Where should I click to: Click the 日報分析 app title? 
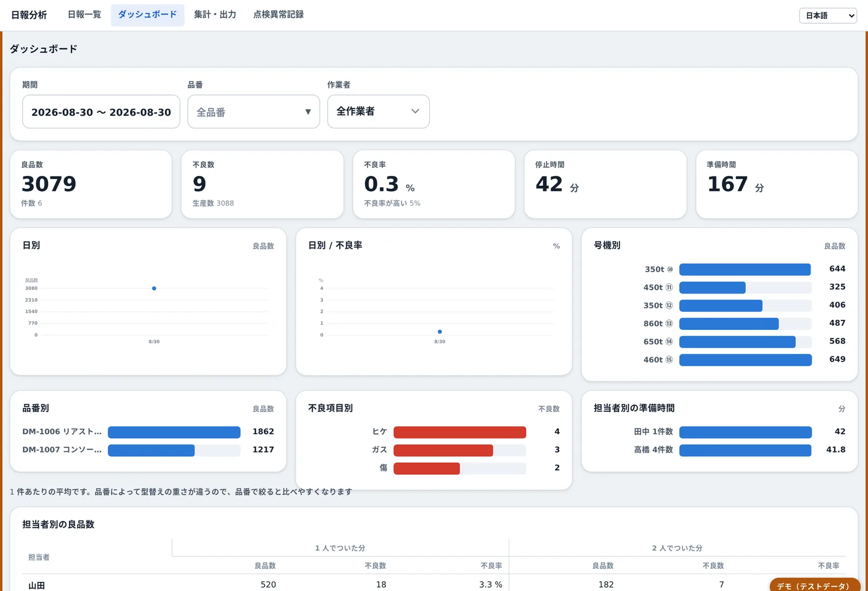click(29, 15)
